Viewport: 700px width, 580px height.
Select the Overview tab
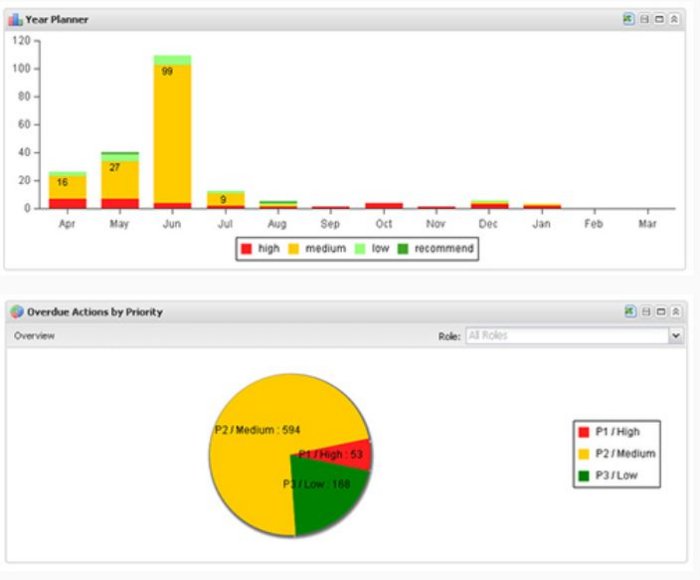[34, 336]
